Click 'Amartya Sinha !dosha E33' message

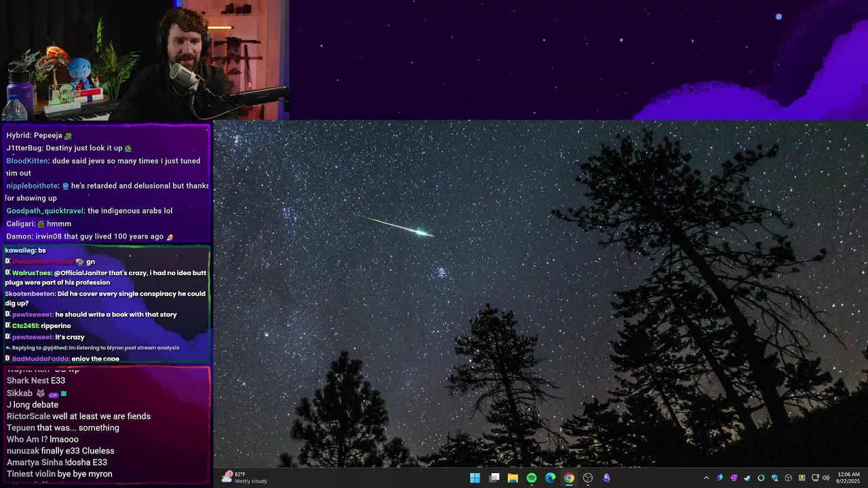coord(57,462)
